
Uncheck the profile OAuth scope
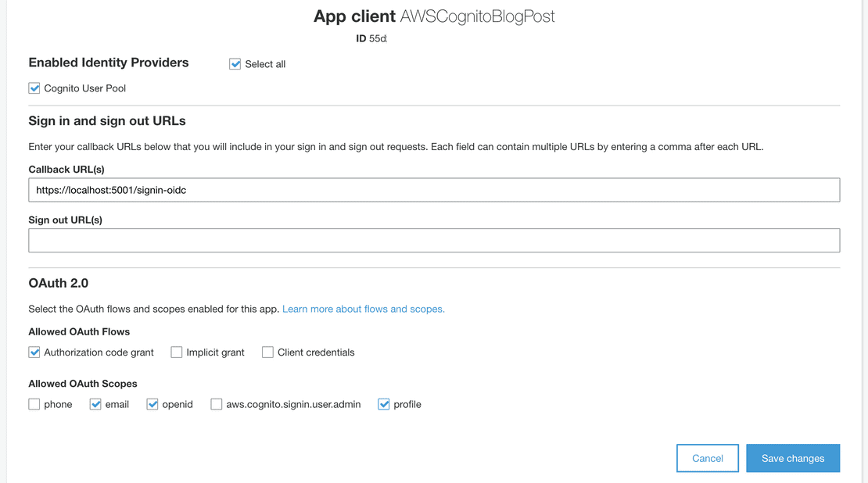tap(384, 404)
